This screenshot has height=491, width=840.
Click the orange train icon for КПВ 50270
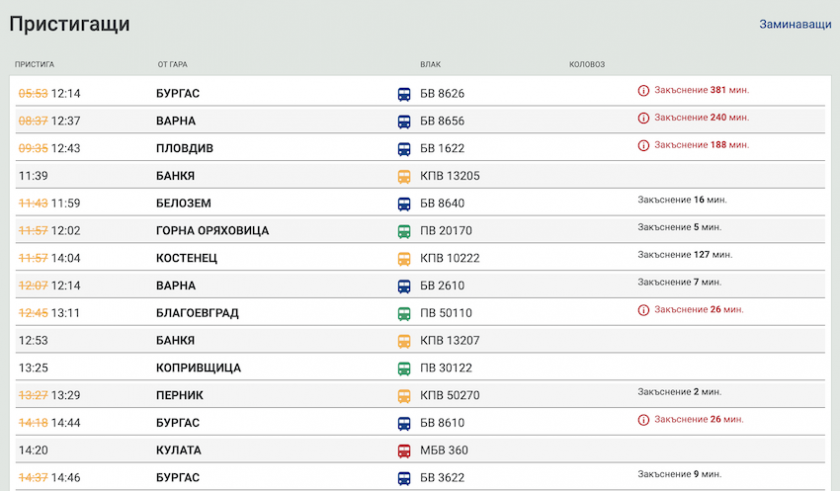[404, 395]
